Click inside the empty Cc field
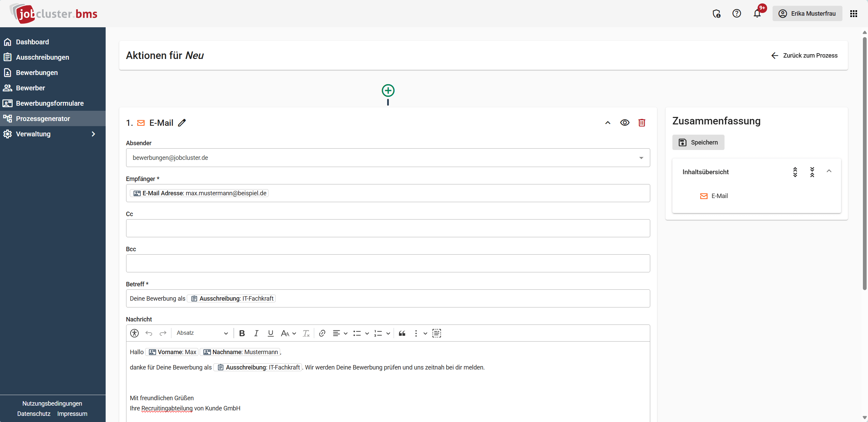 (x=387, y=228)
